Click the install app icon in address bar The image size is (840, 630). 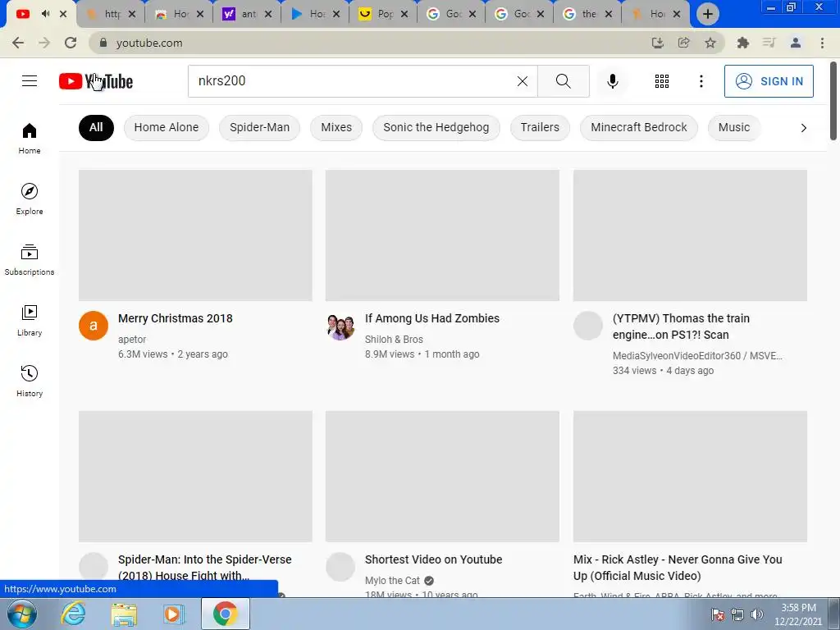(x=657, y=43)
